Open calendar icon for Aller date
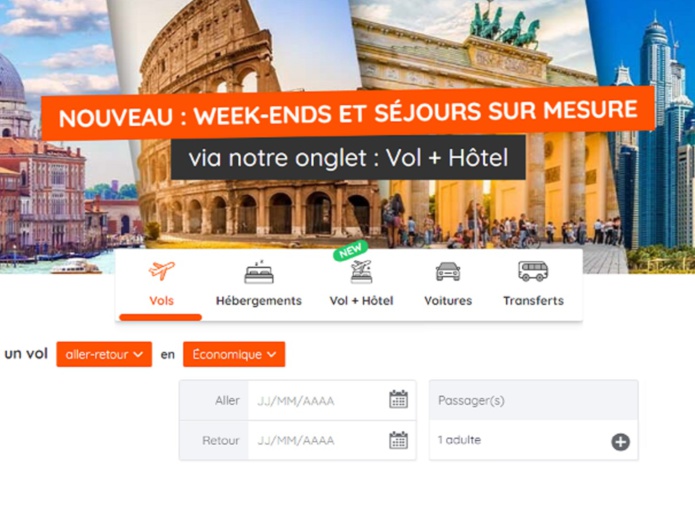This screenshot has height=517, width=695. (398, 399)
